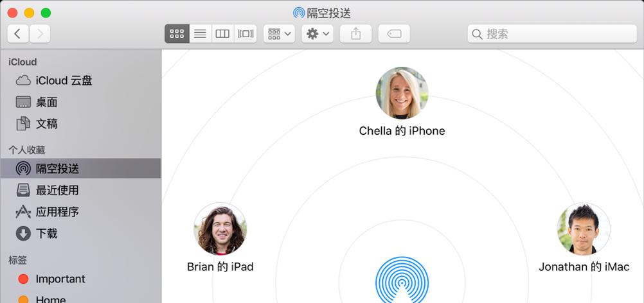This screenshot has width=644, height=303.
Task: Open iCloud 云盘 in the sidebar
Action: 80,80
